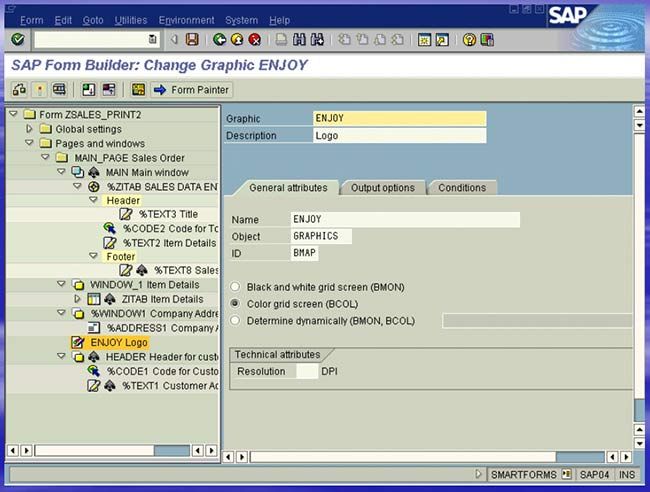
Task: Select Black and white grid screen (BMON)
Action: (x=235, y=287)
